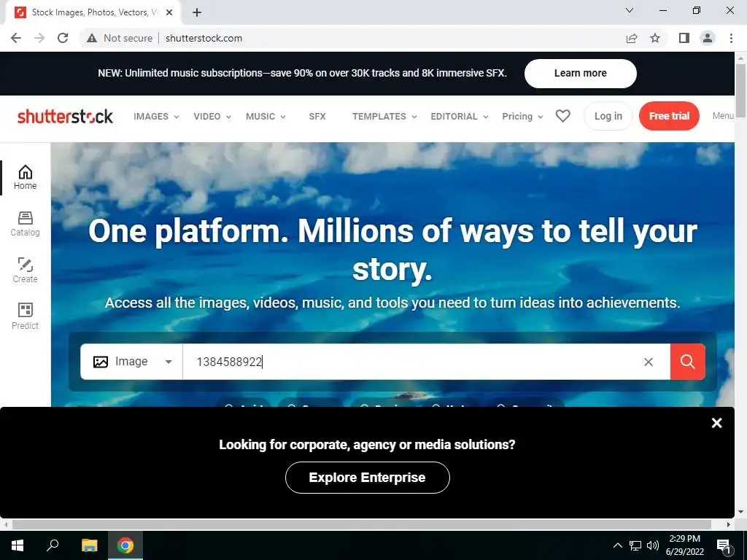Close the Stock Images browser tab
The height and width of the screenshot is (560, 747).
(x=169, y=12)
